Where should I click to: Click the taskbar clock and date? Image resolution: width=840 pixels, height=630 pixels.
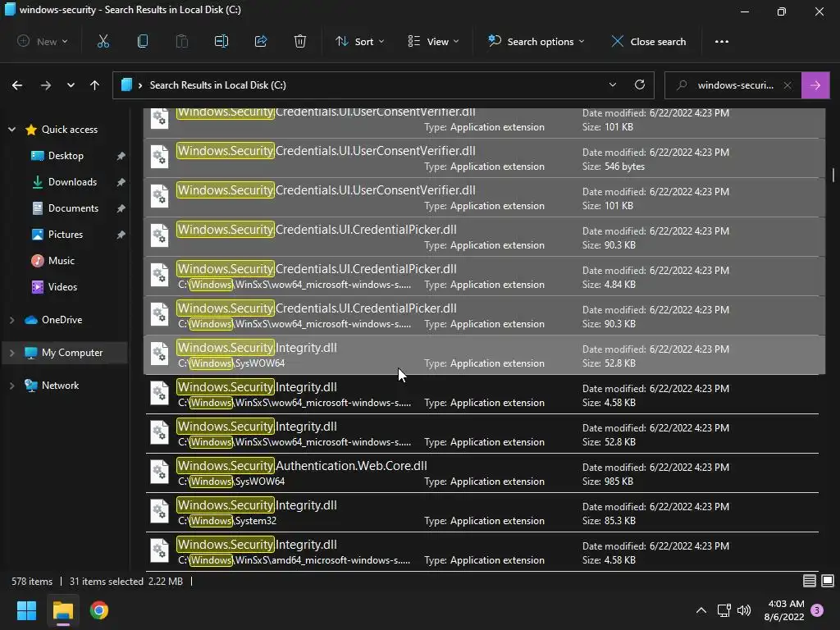click(783, 610)
